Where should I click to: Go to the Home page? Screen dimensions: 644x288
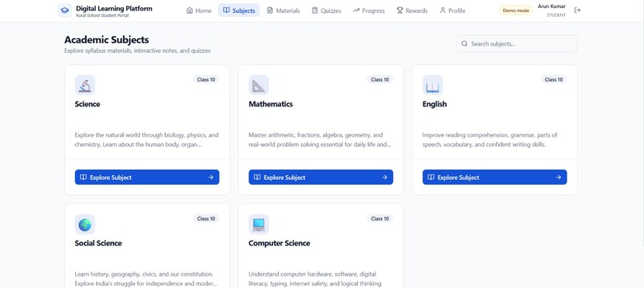click(x=199, y=10)
